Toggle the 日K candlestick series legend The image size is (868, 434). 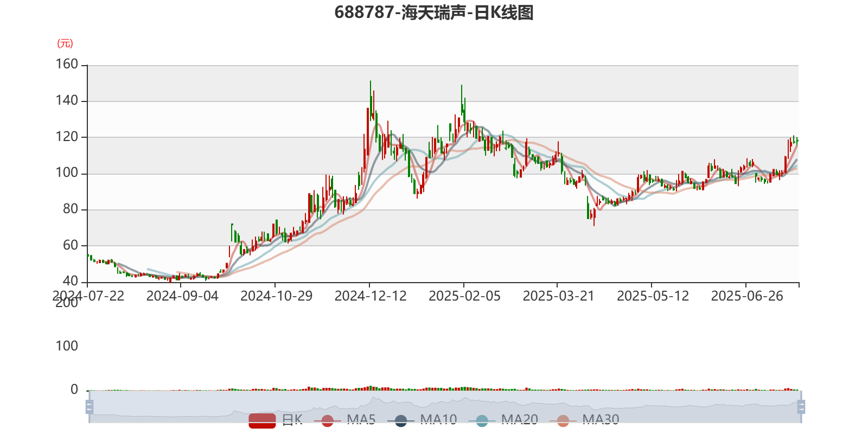coord(276,420)
